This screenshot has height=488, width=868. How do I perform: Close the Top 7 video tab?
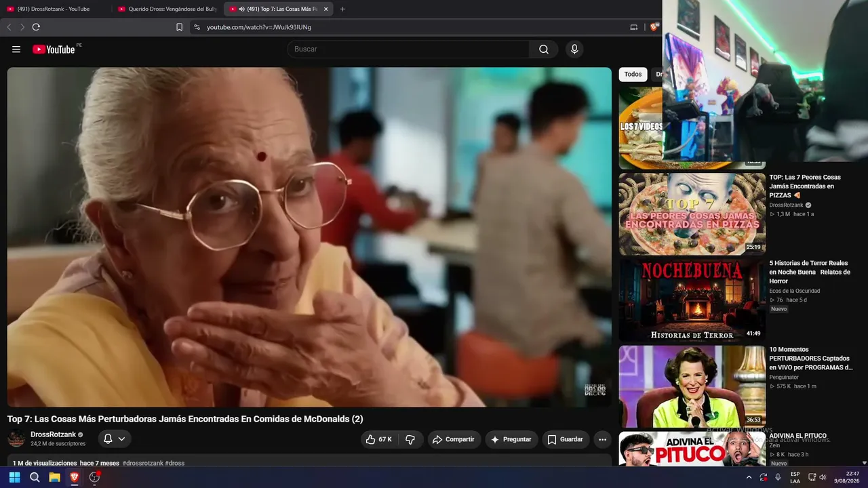tap(326, 9)
